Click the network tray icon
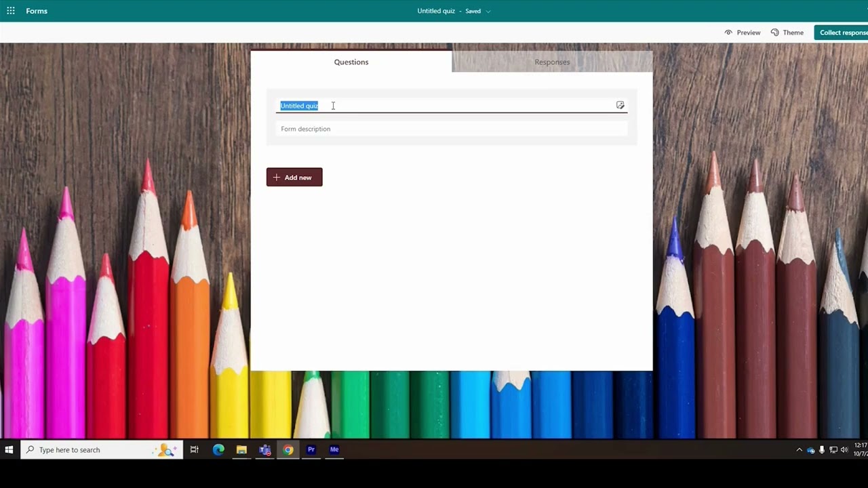Image resolution: width=868 pixels, height=488 pixels. point(833,449)
